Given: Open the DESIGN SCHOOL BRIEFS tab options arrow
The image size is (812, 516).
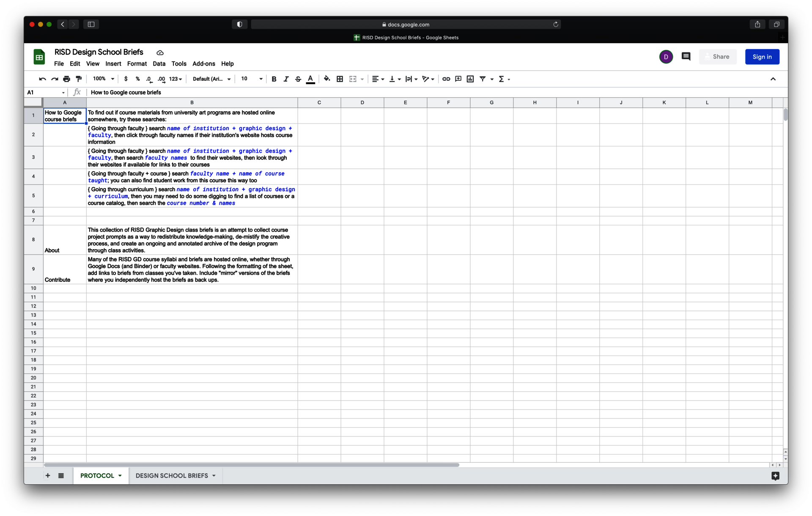Looking at the screenshot, I should point(214,476).
